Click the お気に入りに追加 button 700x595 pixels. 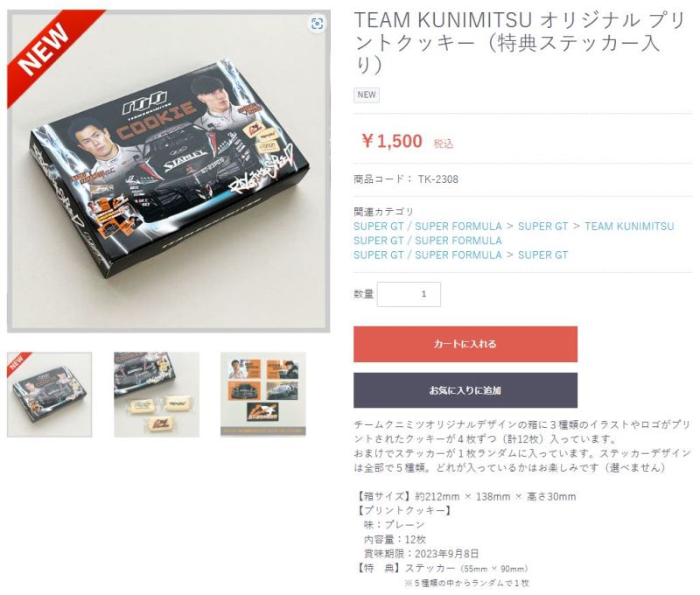point(465,390)
